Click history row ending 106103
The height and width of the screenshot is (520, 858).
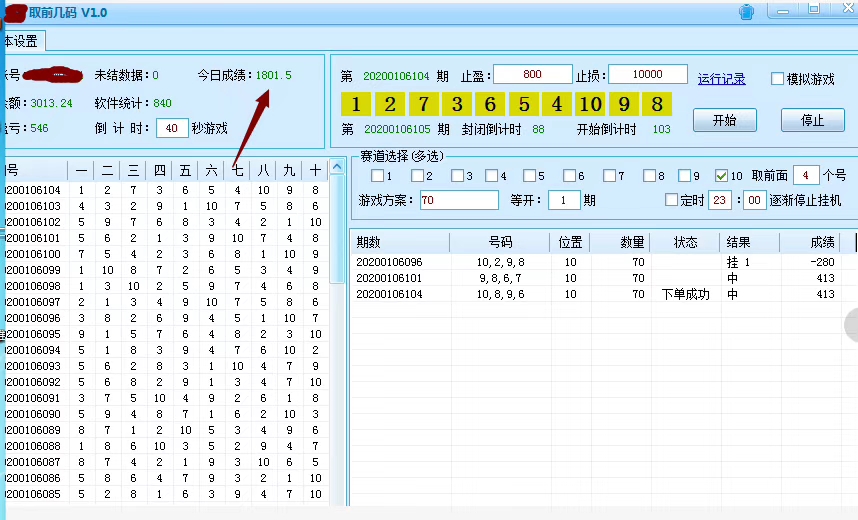coord(166,206)
